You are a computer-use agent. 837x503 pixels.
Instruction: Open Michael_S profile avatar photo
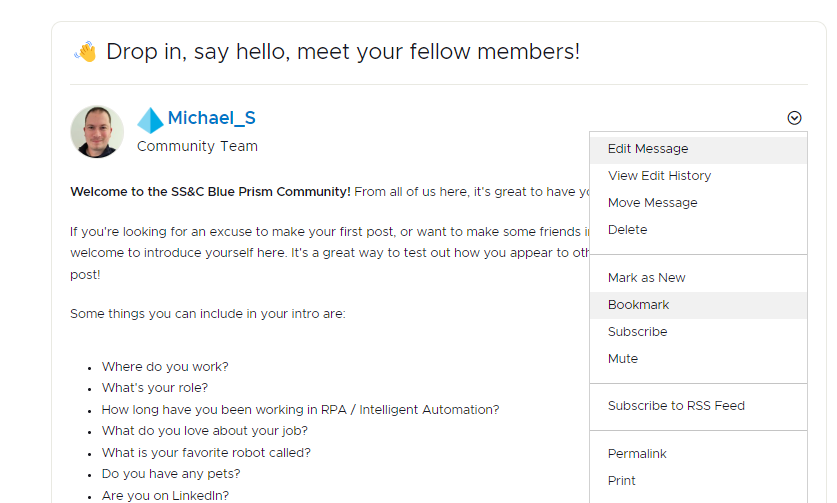tap(97, 132)
